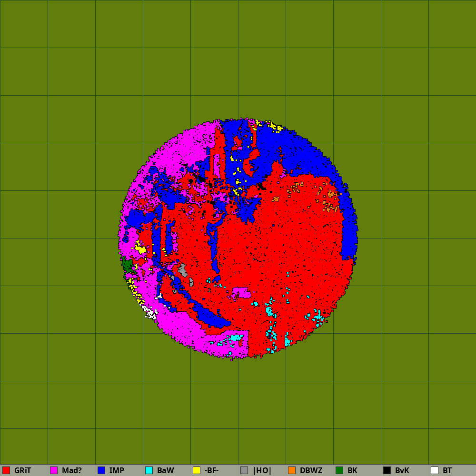Viewport: 476px width, 476px height.
Task: Select the BaW legend label
Action: (x=166, y=470)
